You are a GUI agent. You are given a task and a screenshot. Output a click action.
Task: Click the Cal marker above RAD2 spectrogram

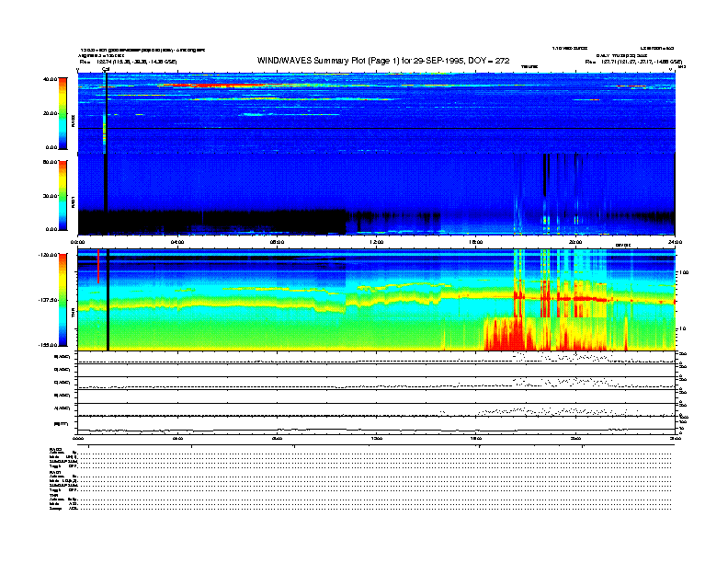[106, 69]
